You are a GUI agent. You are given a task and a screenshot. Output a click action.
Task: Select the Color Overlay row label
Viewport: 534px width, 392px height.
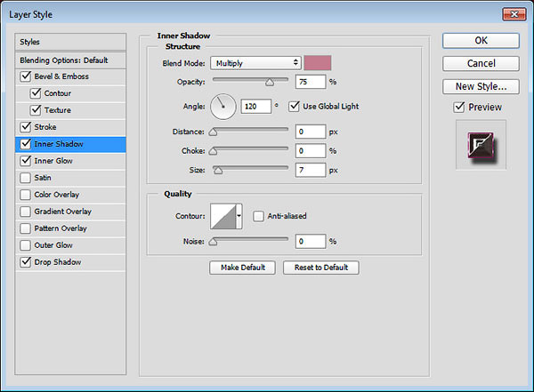(x=57, y=195)
